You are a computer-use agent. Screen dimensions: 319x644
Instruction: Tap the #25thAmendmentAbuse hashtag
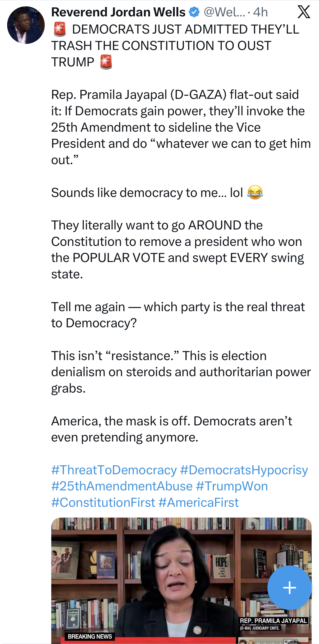click(122, 486)
